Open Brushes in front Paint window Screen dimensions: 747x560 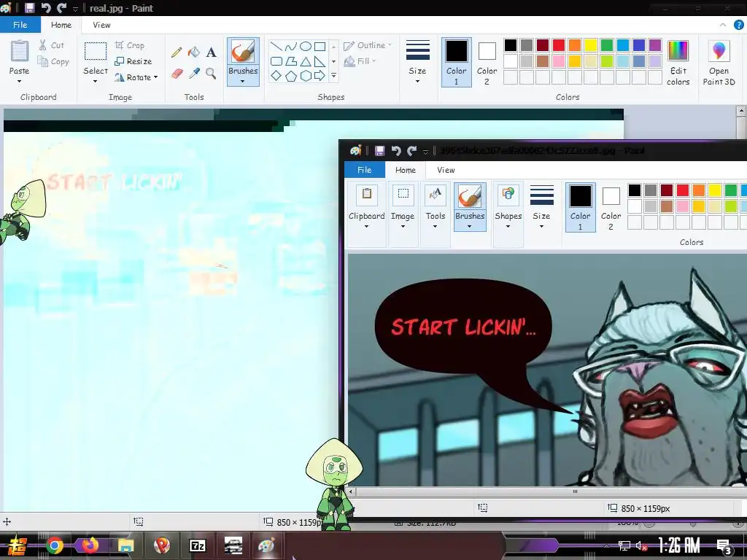470,208
